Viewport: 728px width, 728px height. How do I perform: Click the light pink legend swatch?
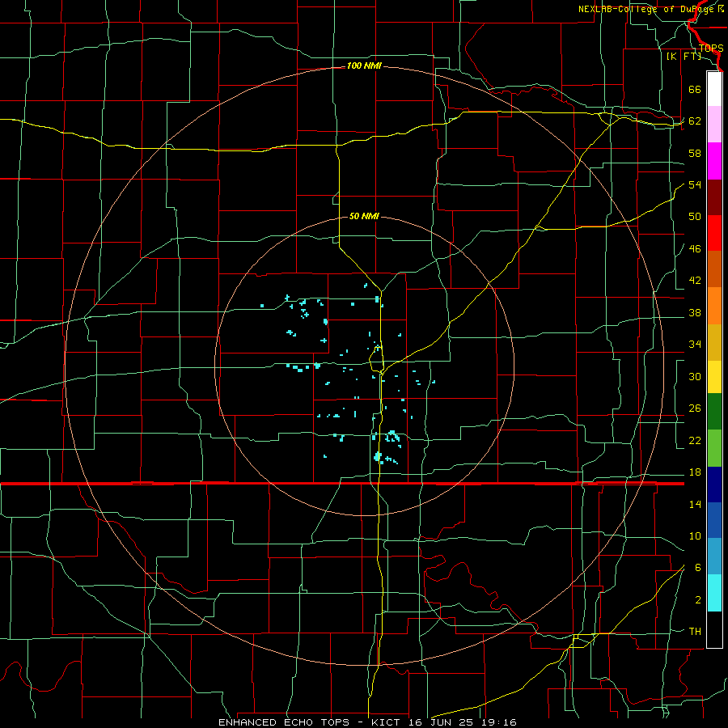[x=714, y=125]
